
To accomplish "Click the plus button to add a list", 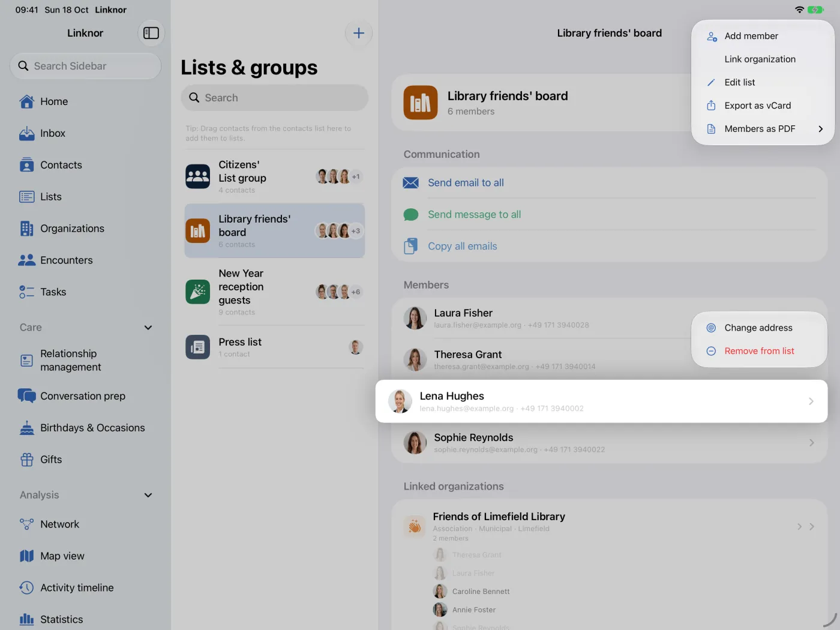I will point(359,33).
